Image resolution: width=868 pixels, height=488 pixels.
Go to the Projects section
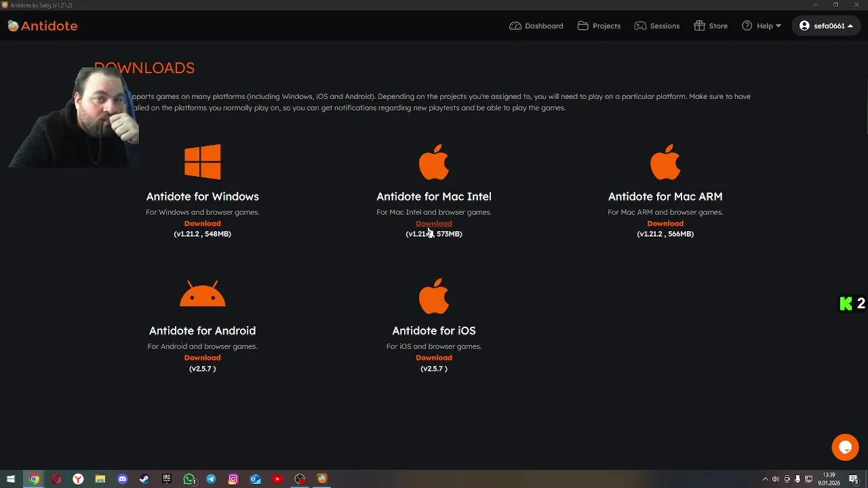(x=599, y=26)
